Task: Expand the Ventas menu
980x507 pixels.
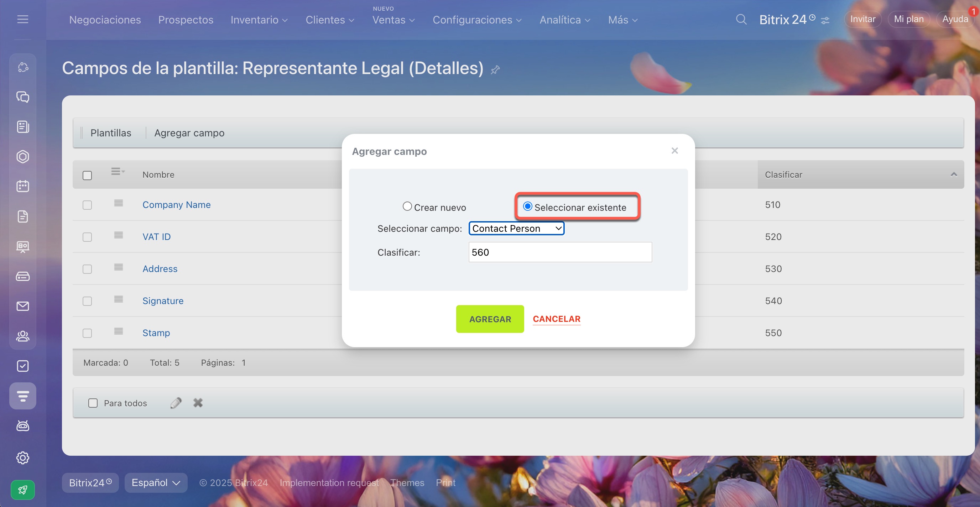Action: pyautogui.click(x=393, y=20)
